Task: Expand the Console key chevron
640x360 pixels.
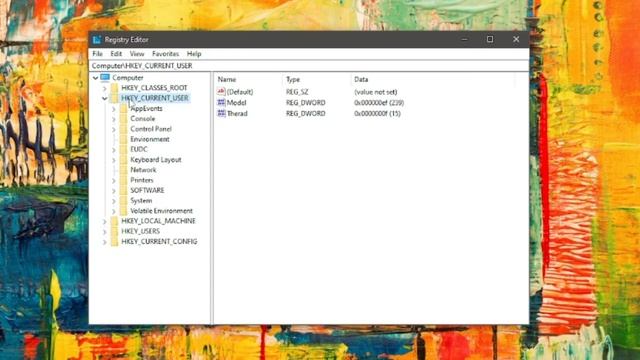Action: 114,119
